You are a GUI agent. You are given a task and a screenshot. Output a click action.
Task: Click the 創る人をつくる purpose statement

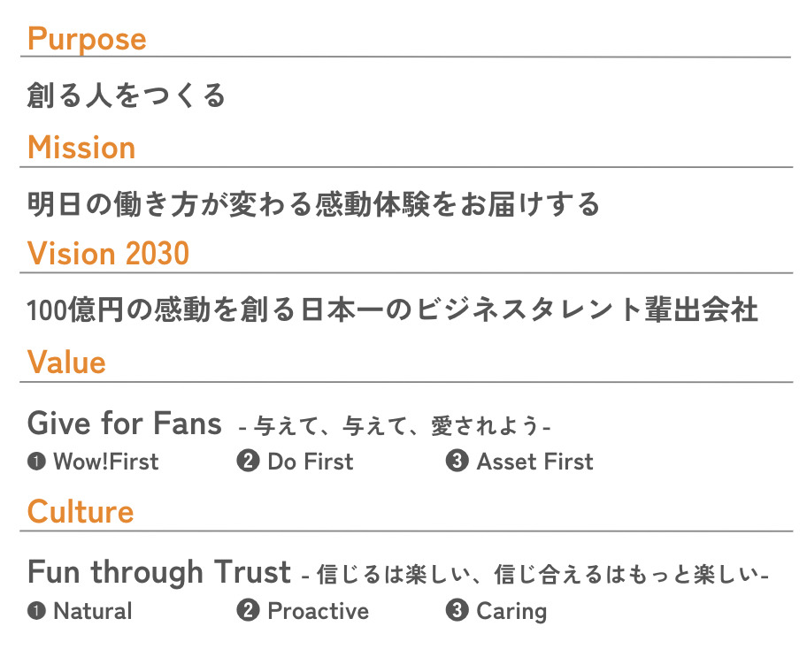(126, 95)
